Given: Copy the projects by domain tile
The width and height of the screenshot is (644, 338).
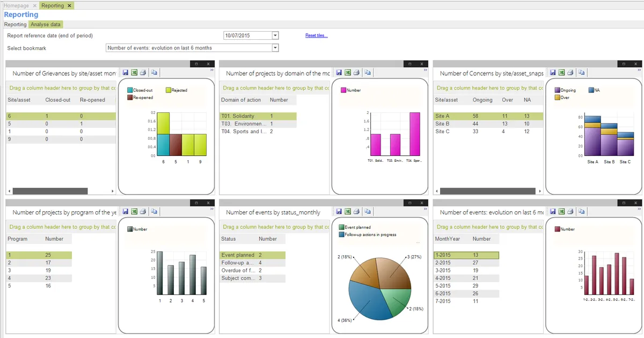Looking at the screenshot, I should 368,73.
